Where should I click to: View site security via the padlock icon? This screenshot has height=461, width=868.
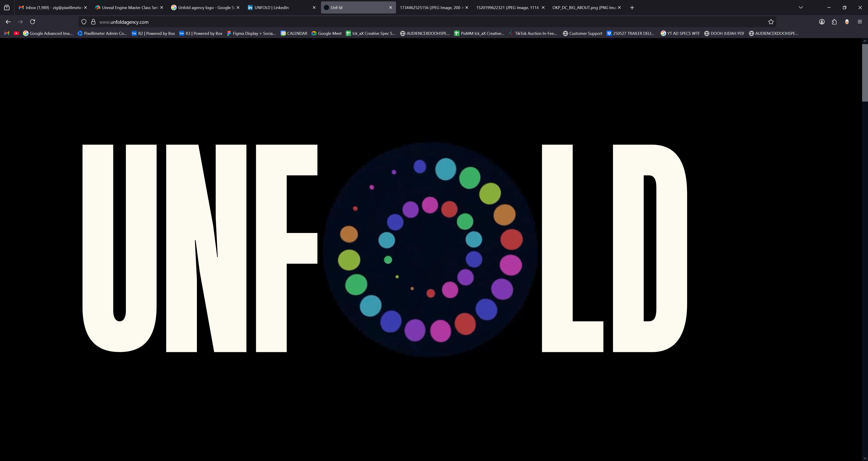[x=93, y=22]
